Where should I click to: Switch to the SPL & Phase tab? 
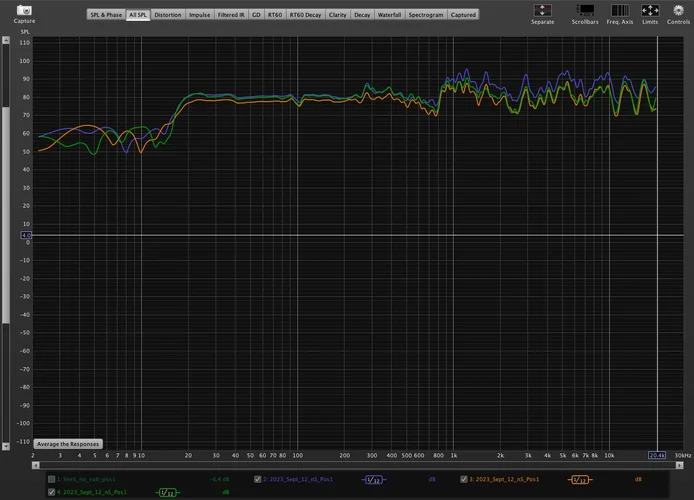coord(105,15)
